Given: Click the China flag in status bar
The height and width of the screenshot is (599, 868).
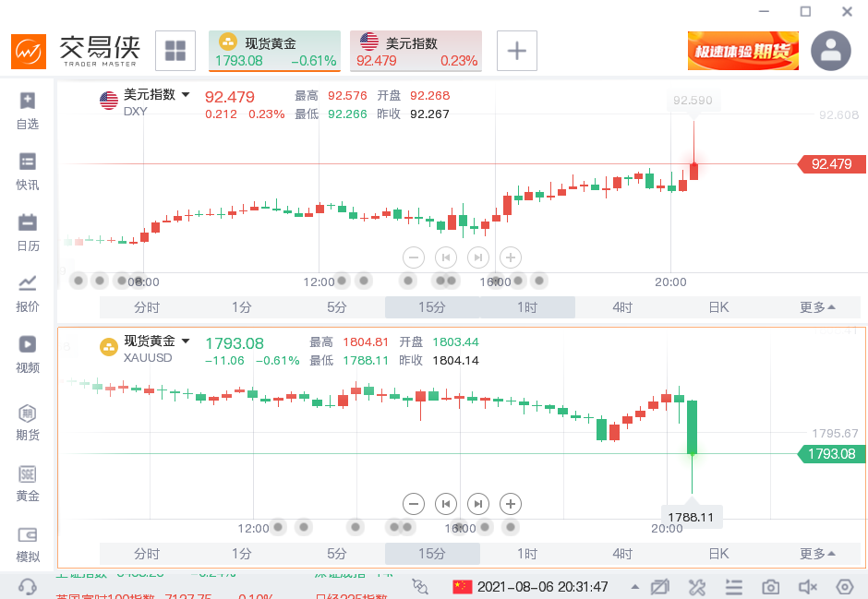Looking at the screenshot, I should pyautogui.click(x=463, y=587).
